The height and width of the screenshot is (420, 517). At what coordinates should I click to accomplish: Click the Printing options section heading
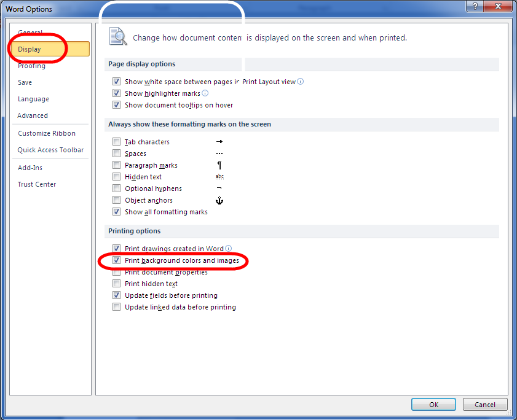(135, 231)
